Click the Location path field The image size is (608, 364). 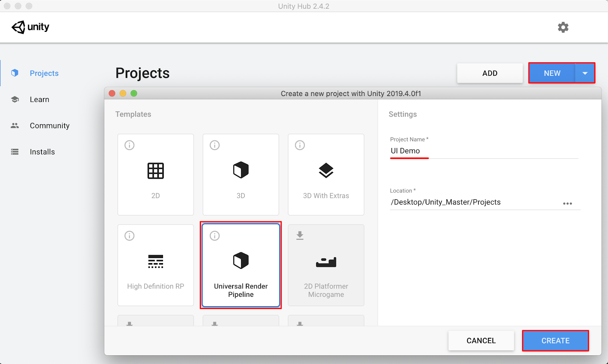pyautogui.click(x=471, y=202)
